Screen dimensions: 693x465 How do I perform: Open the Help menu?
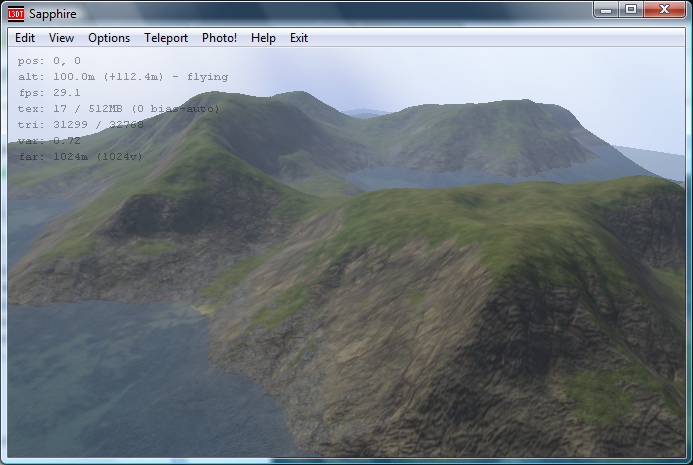(x=263, y=38)
